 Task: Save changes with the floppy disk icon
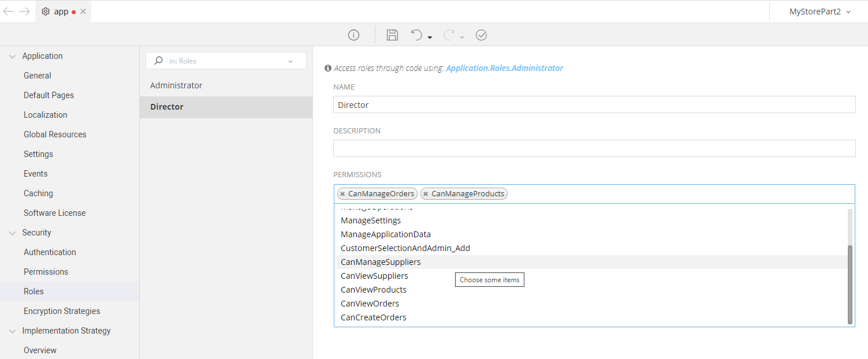point(392,35)
